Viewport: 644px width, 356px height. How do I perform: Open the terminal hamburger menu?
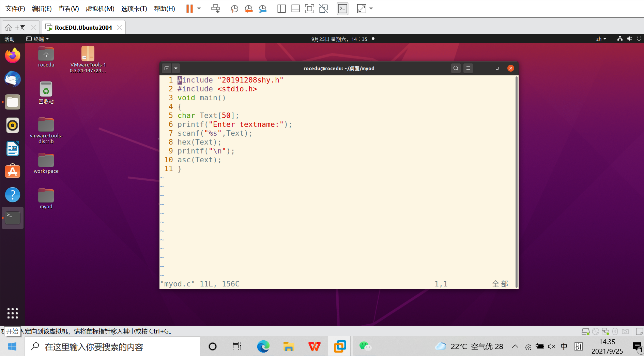[468, 68]
